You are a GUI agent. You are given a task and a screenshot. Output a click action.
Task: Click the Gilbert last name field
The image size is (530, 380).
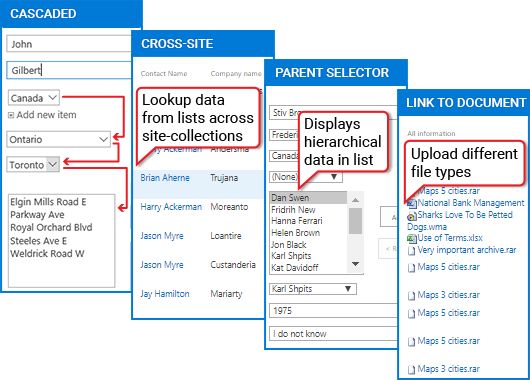tap(69, 70)
